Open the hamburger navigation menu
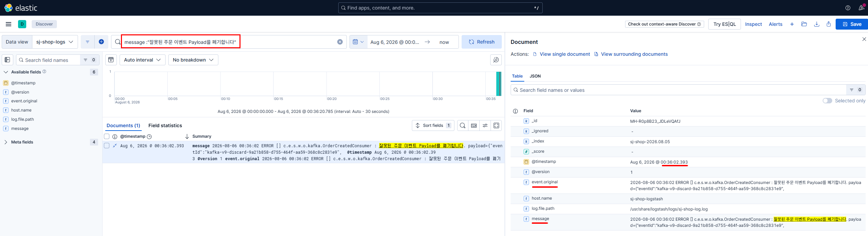 (x=9, y=24)
